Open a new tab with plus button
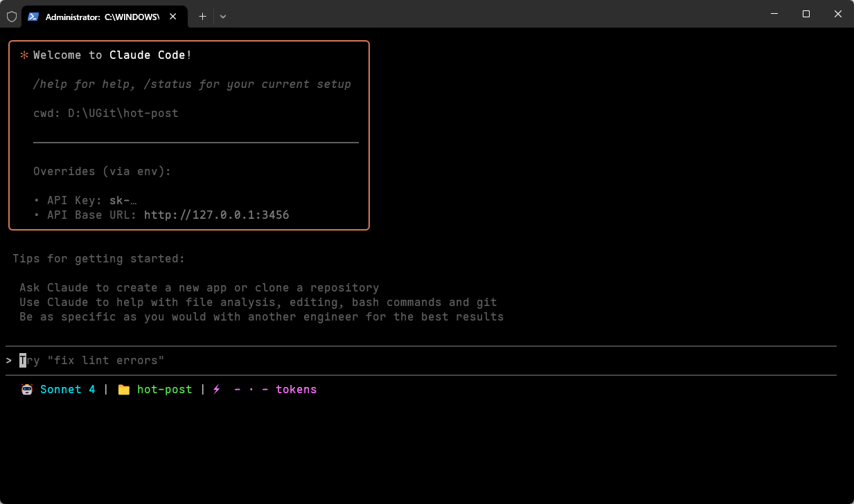This screenshot has width=854, height=504. [202, 17]
